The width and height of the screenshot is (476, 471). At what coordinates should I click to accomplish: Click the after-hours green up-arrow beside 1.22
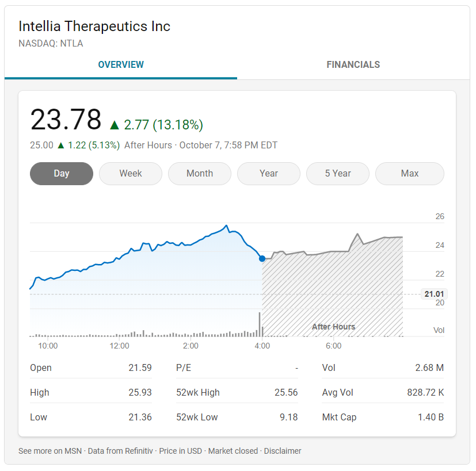click(61, 145)
